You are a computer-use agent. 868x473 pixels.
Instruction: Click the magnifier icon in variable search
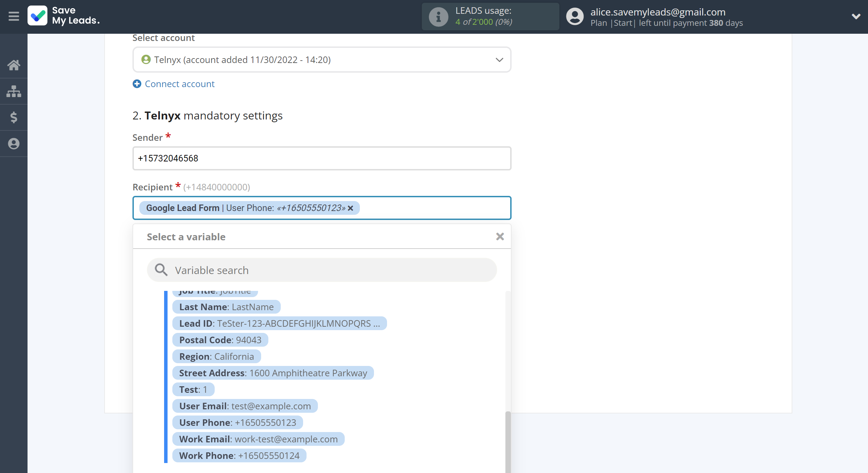pos(161,270)
